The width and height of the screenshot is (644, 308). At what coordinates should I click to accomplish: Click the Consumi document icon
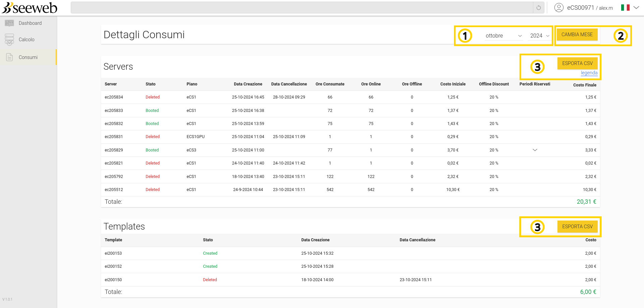click(x=9, y=57)
